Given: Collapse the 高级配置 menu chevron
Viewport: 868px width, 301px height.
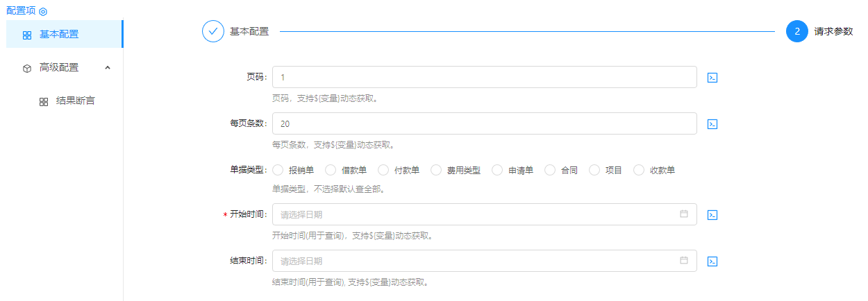Looking at the screenshot, I should pos(108,67).
